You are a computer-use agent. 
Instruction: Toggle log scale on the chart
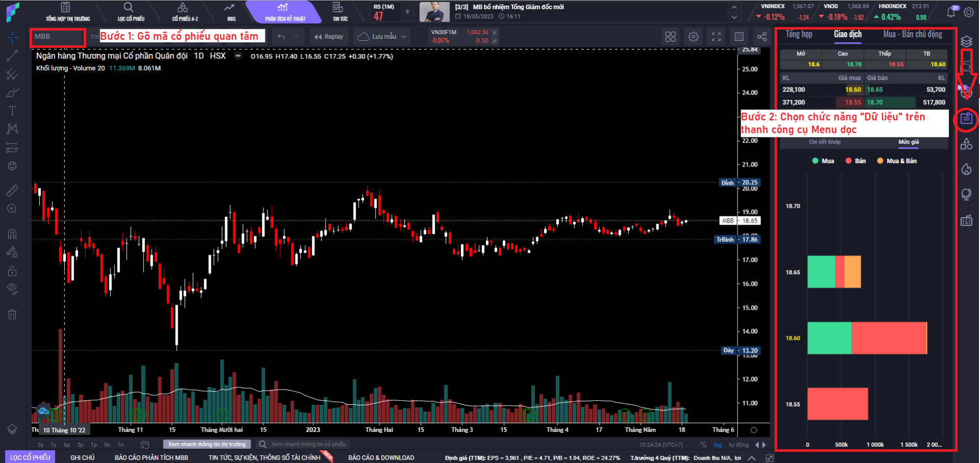pos(718,445)
